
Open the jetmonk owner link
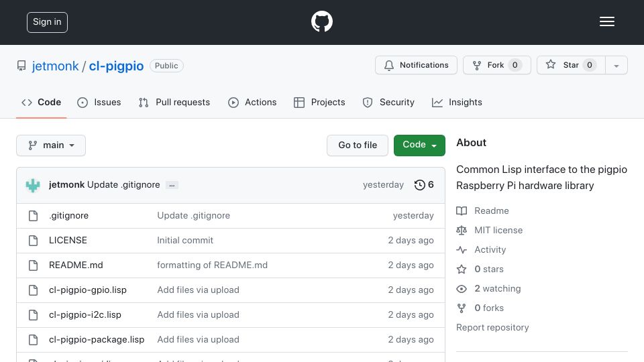pos(55,66)
